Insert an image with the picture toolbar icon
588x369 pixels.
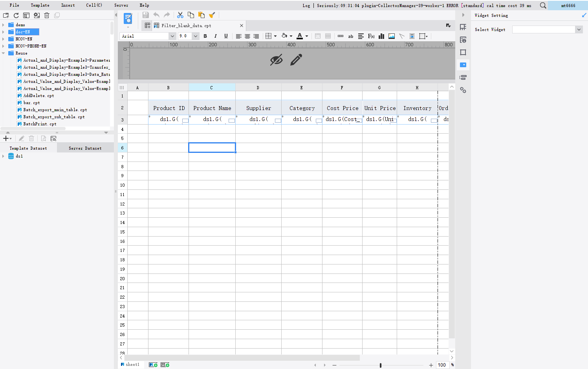pyautogui.click(x=391, y=36)
